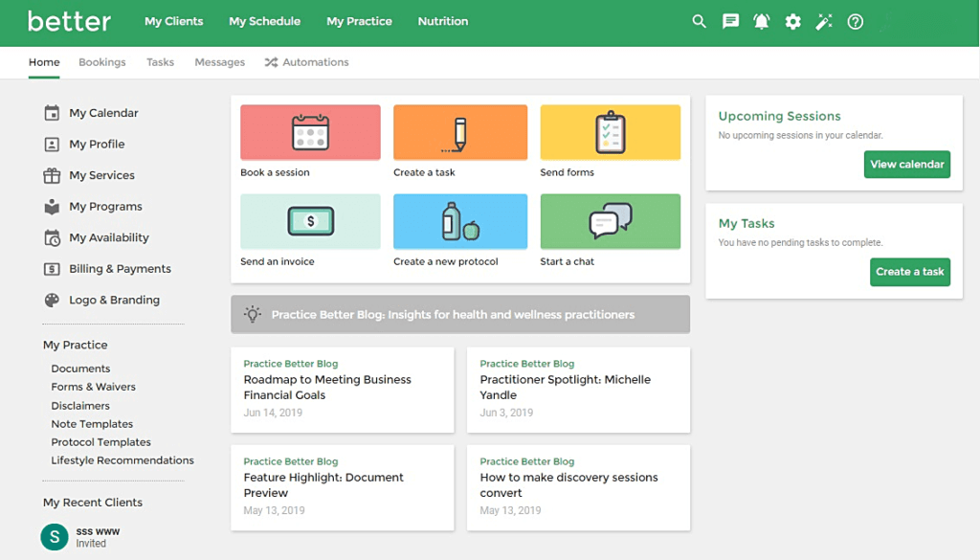Switch to the Messages tab
Viewport: 980px width, 560px height.
[x=219, y=62]
